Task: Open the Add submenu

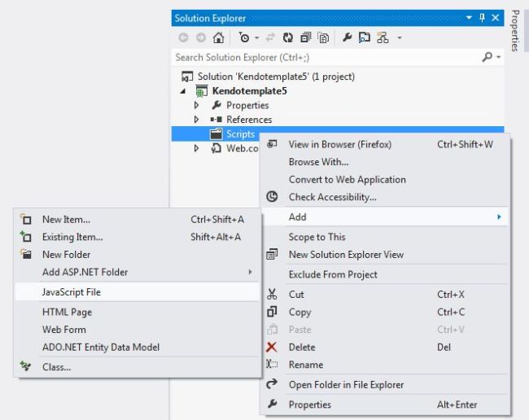Action: coord(385,217)
